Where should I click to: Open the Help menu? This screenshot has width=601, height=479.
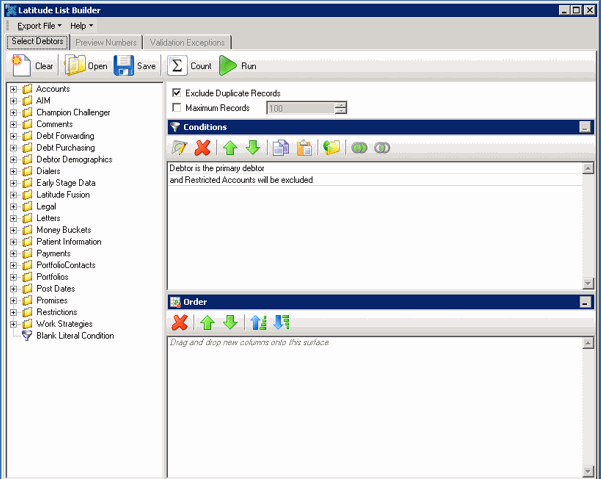(81, 25)
